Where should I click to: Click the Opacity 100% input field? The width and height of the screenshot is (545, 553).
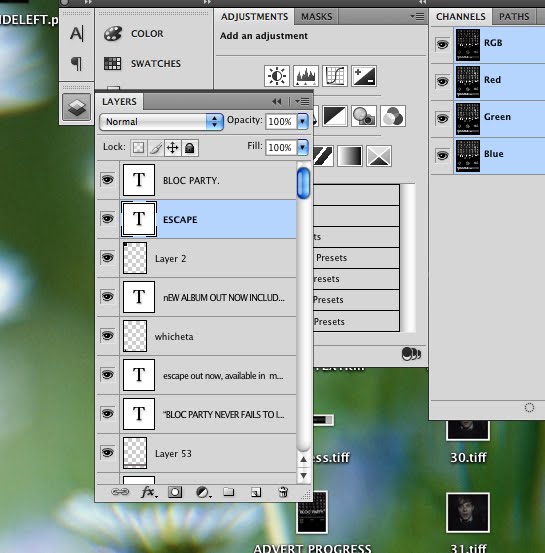pyautogui.click(x=281, y=121)
